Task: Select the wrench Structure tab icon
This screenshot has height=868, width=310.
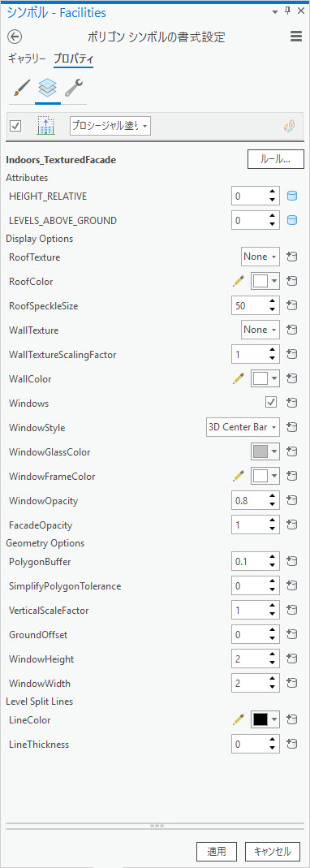Action: pyautogui.click(x=74, y=88)
